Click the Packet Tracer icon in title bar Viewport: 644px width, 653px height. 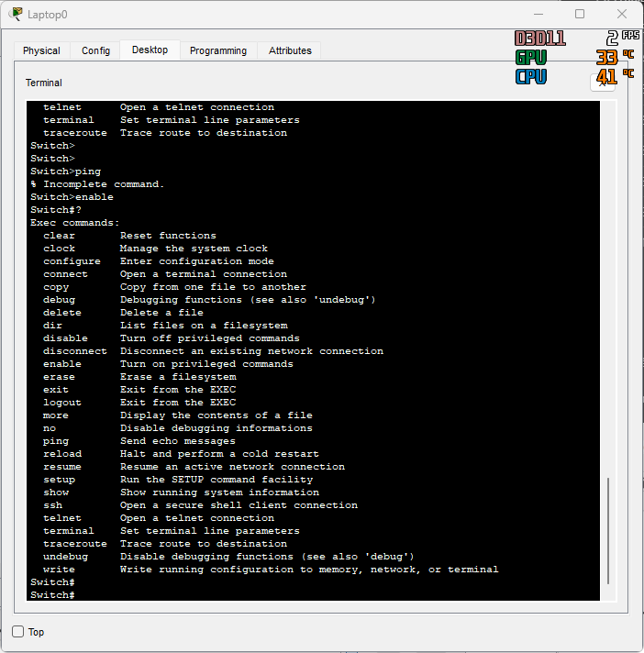[x=16, y=14]
